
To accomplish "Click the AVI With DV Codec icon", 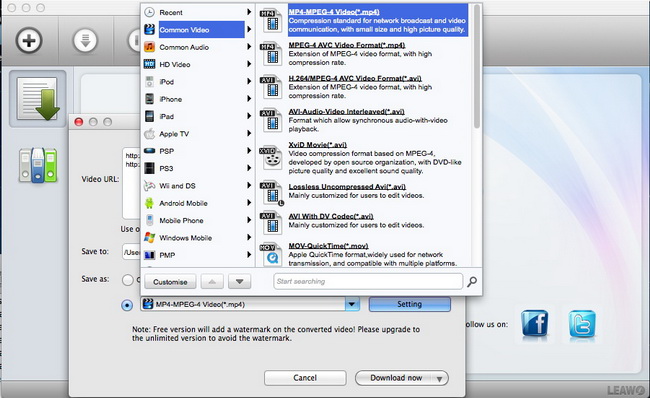I will 271,223.
